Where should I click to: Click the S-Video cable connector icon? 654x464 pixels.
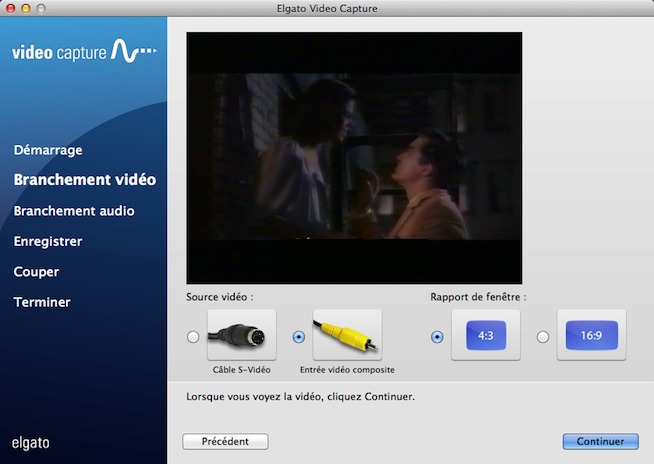pos(241,336)
